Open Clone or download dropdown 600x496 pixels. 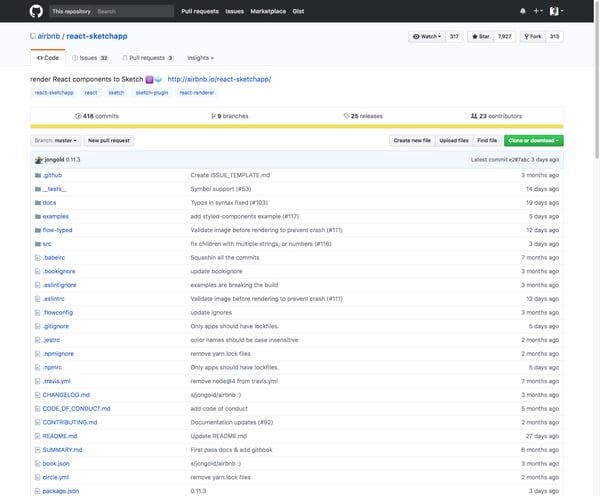(533, 140)
